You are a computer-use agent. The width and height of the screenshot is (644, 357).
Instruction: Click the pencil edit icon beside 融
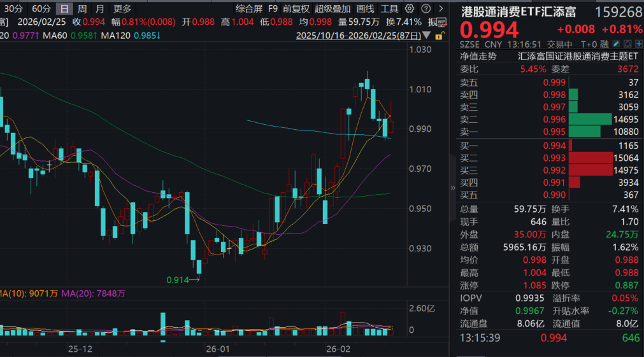point(617,45)
